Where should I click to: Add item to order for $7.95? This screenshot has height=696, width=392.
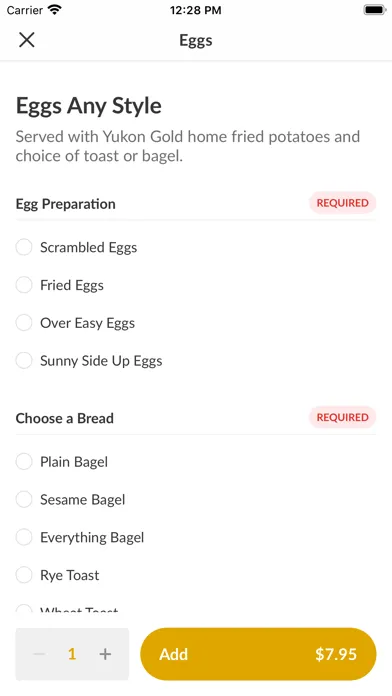coord(258,654)
